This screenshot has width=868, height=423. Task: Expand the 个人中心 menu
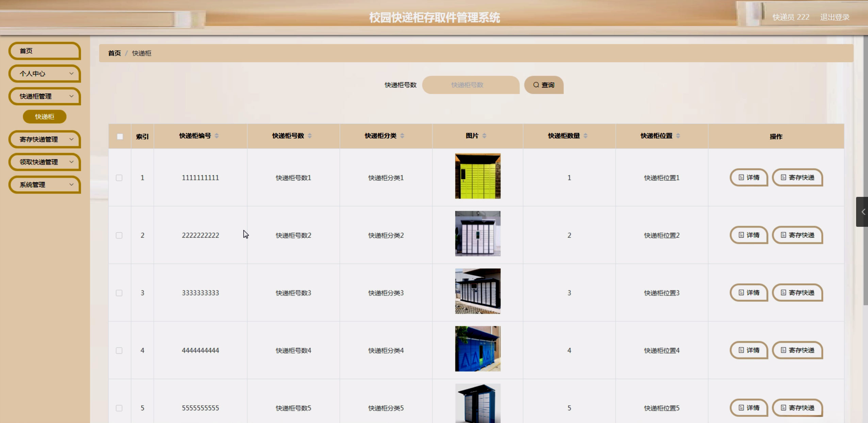coord(45,74)
